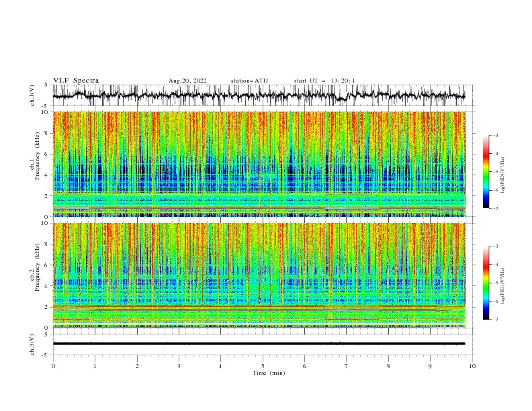Click the 'station=ATH' header text
This screenshot has width=532, height=411.
[x=249, y=81]
